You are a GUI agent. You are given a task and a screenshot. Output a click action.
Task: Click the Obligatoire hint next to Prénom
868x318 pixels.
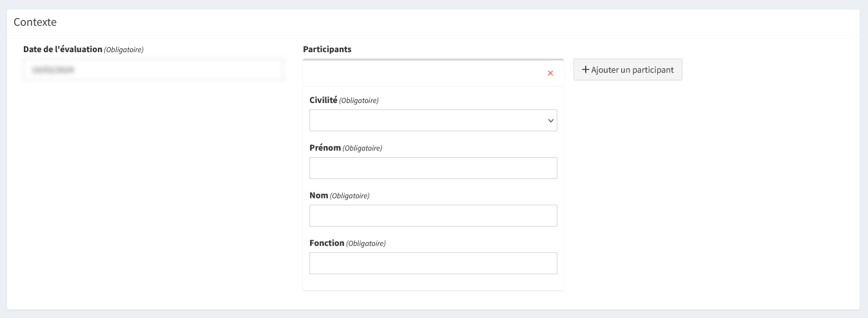click(362, 149)
